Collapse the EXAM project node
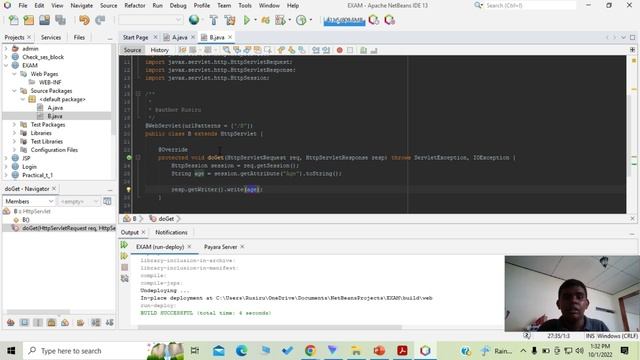The width and height of the screenshot is (640, 360). [x=6, y=65]
